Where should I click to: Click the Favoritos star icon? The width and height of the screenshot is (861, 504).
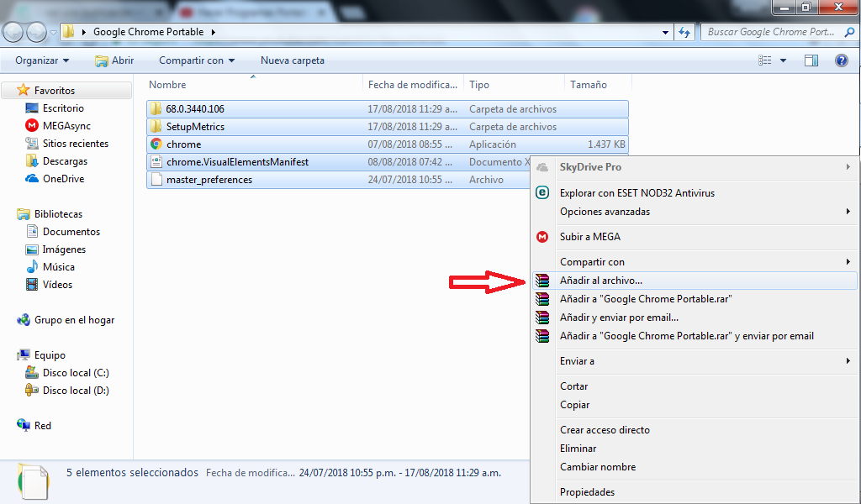coord(23,90)
